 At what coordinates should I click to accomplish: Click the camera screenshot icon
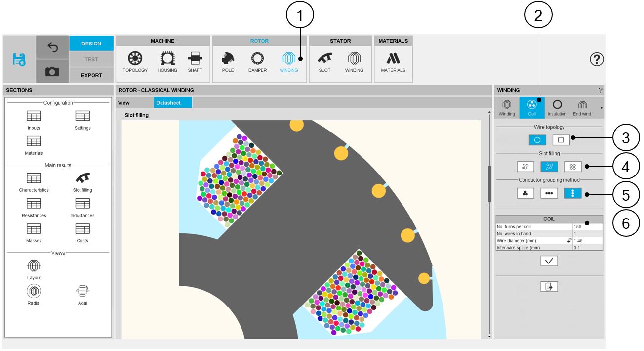[x=52, y=72]
